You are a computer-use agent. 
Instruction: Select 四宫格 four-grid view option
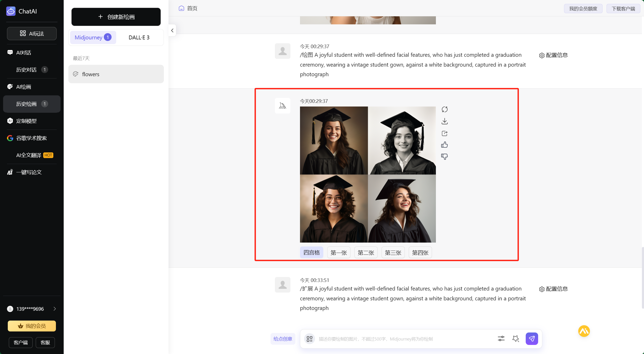click(311, 253)
